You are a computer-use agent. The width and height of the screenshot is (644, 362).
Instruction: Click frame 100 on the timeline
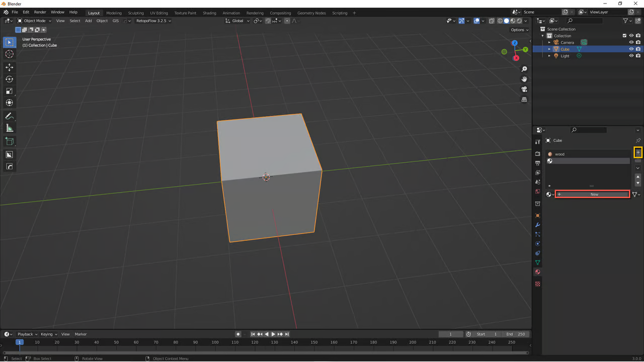click(215, 342)
